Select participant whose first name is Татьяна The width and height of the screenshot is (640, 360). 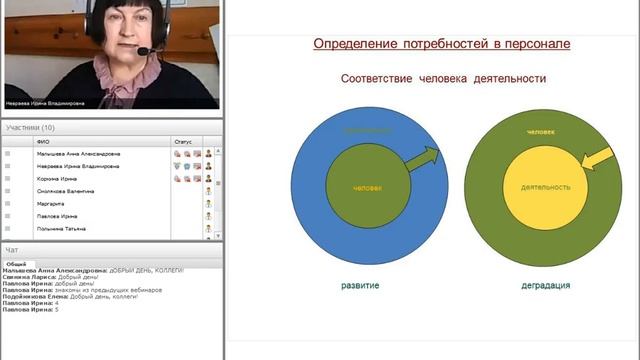point(61,229)
